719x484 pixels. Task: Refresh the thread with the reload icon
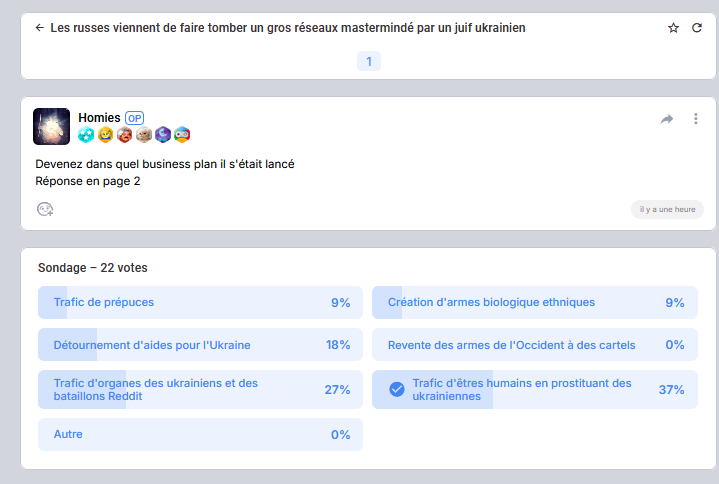tap(697, 28)
